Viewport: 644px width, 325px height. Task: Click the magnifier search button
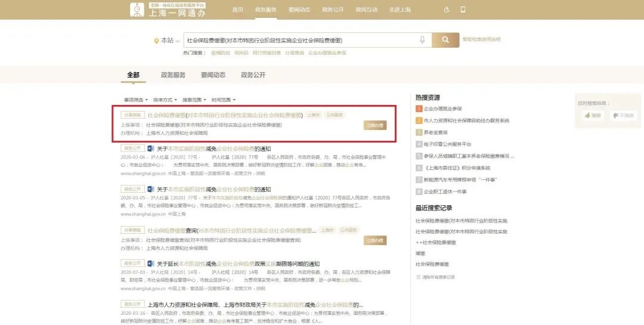(445, 40)
